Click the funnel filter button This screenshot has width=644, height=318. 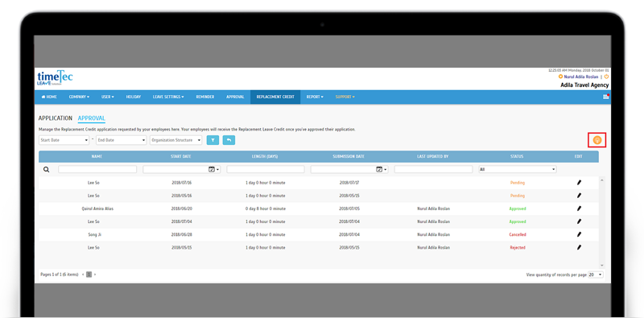[213, 140]
